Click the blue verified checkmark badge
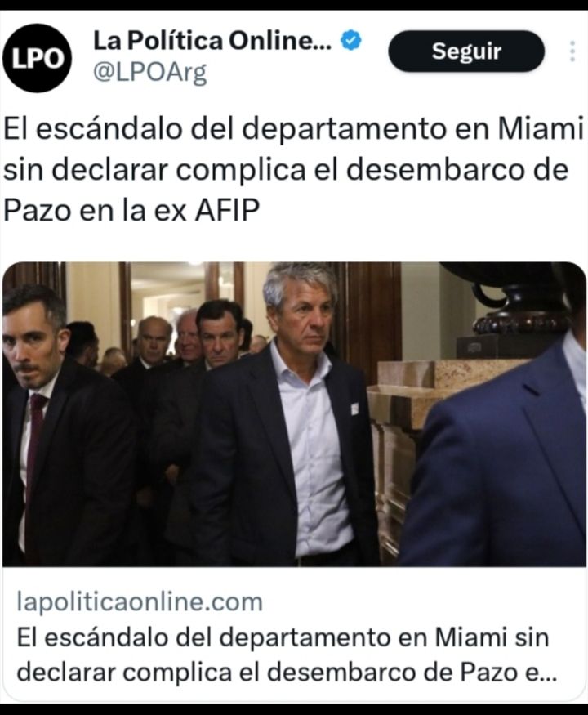The width and height of the screenshot is (588, 715). coord(351,41)
